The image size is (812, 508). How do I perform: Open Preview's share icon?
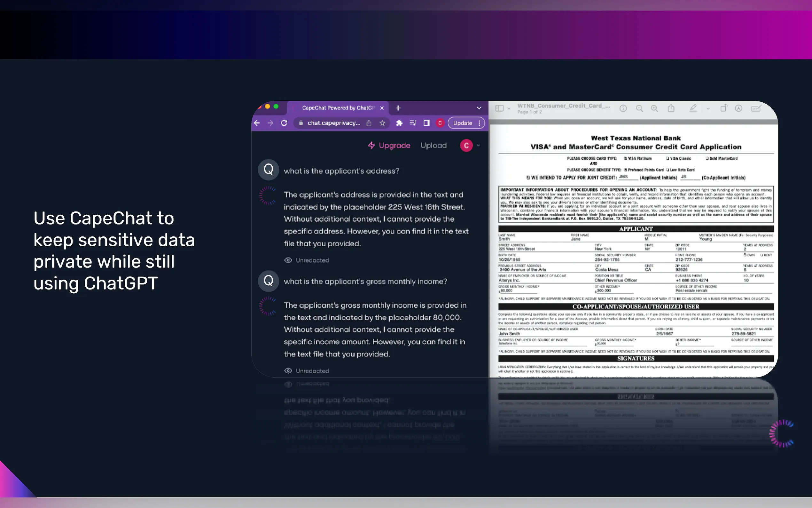671,108
